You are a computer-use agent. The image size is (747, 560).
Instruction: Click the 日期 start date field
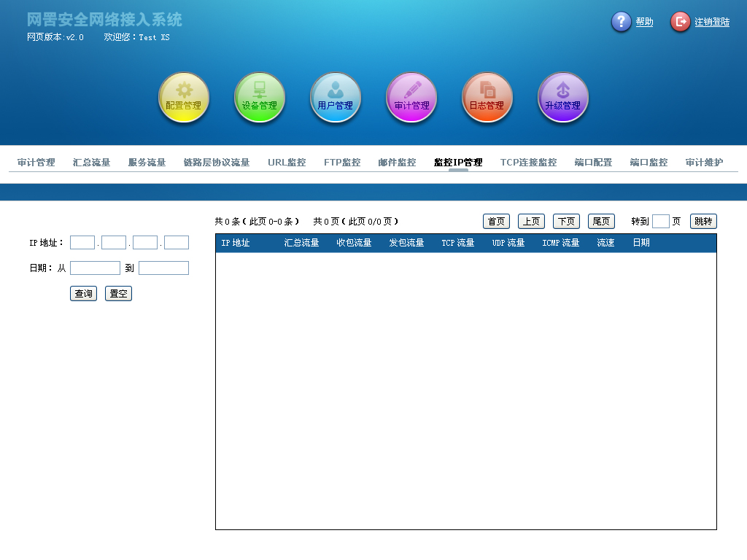[95, 268]
